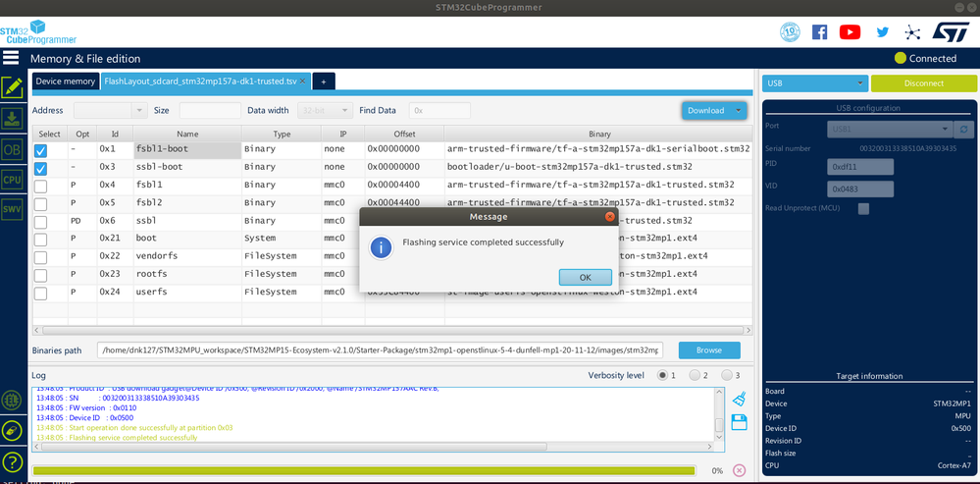980x484 pixels.
Task: Open Option Bytes (OB) panel
Action: [12, 150]
